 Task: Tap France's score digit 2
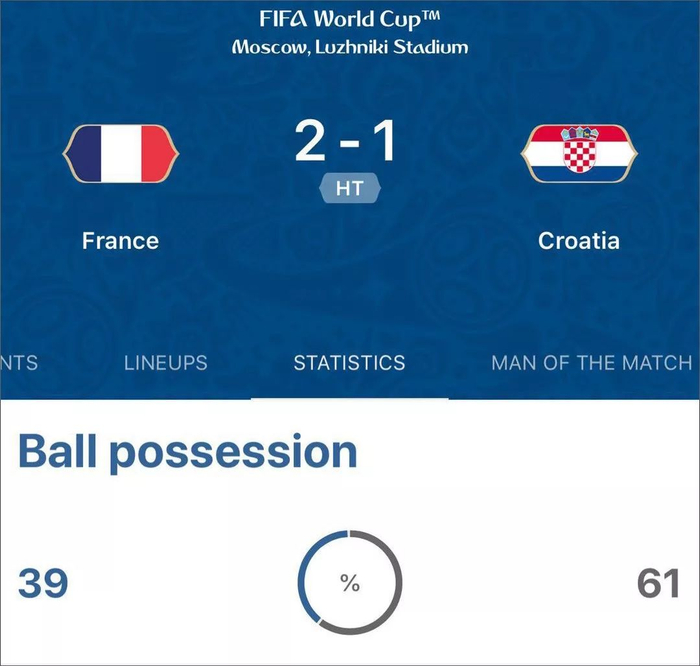point(311,143)
